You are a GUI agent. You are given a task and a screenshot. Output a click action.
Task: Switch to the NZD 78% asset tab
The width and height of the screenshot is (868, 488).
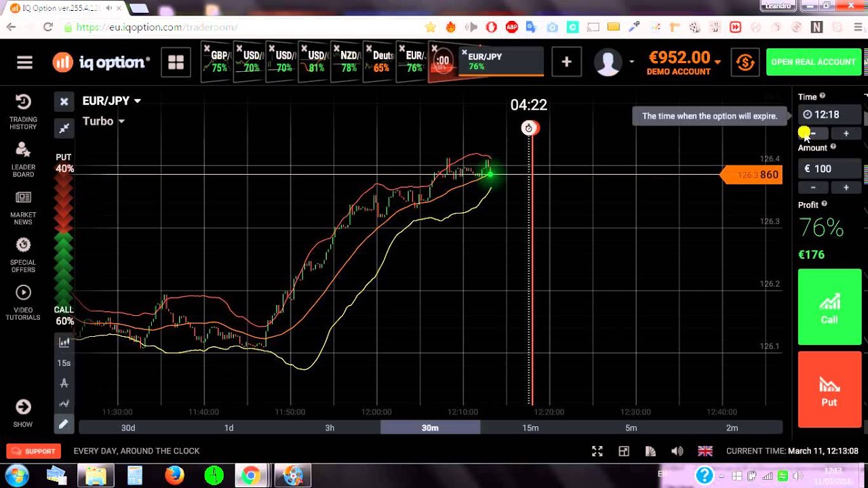pos(347,62)
